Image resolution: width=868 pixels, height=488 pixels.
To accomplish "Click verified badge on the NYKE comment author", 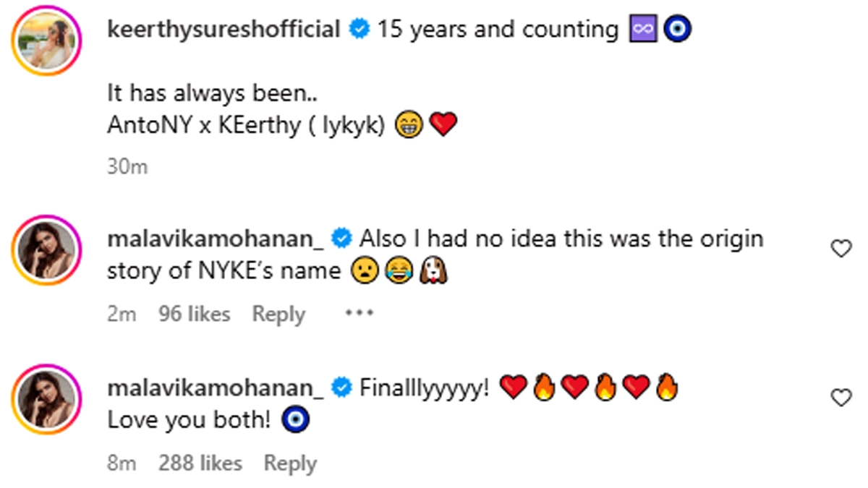I will click(x=341, y=238).
